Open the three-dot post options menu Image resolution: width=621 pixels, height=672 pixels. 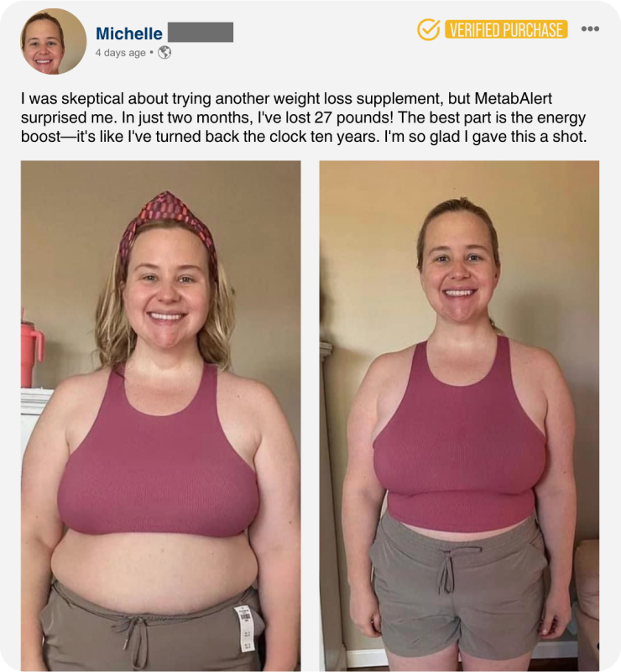tap(590, 29)
